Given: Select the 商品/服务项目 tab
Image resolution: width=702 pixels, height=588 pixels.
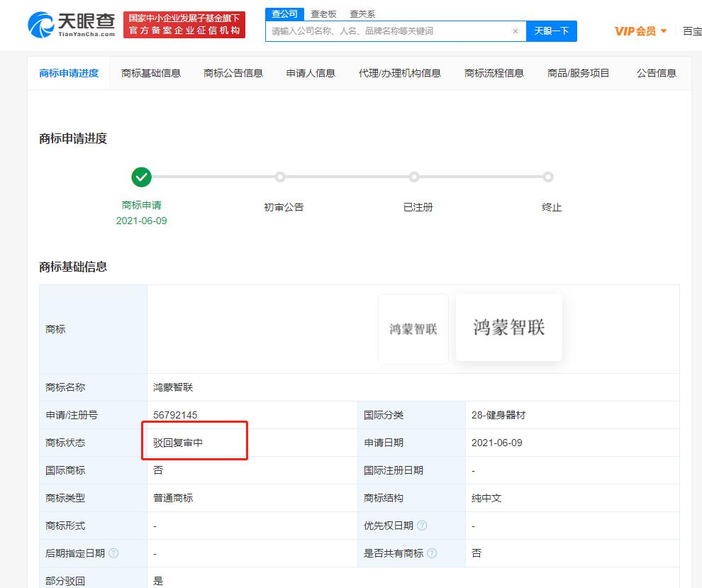Looking at the screenshot, I should tap(578, 73).
